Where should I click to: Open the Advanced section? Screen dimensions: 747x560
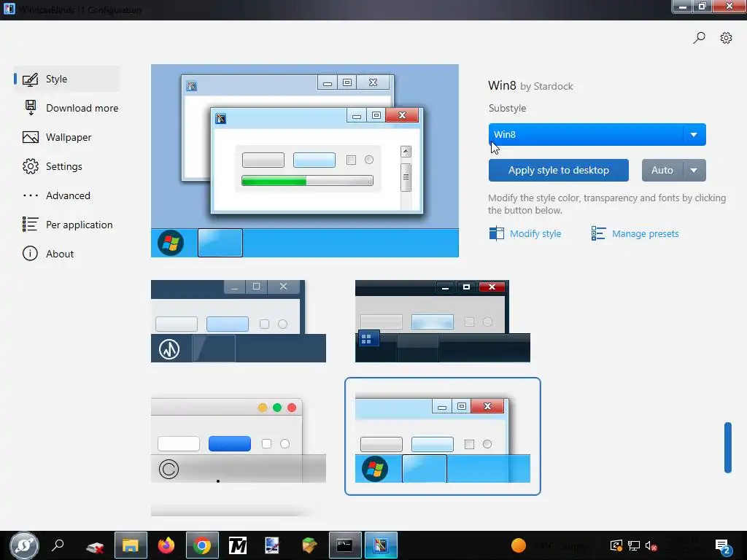click(x=66, y=195)
